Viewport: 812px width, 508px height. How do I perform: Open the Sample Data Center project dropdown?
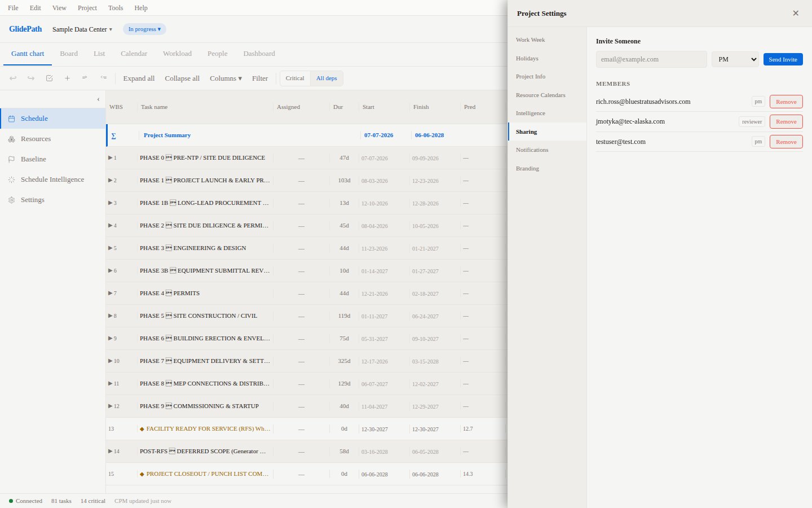point(82,29)
